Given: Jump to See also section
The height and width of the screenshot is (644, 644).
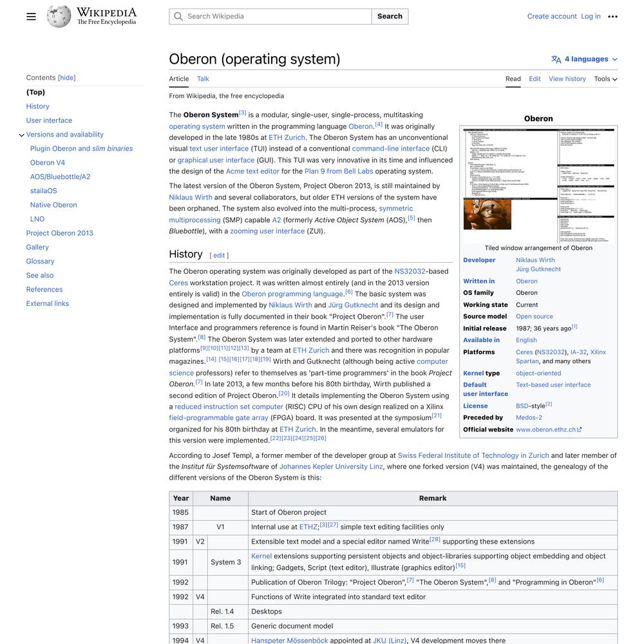Looking at the screenshot, I should pos(40,275).
